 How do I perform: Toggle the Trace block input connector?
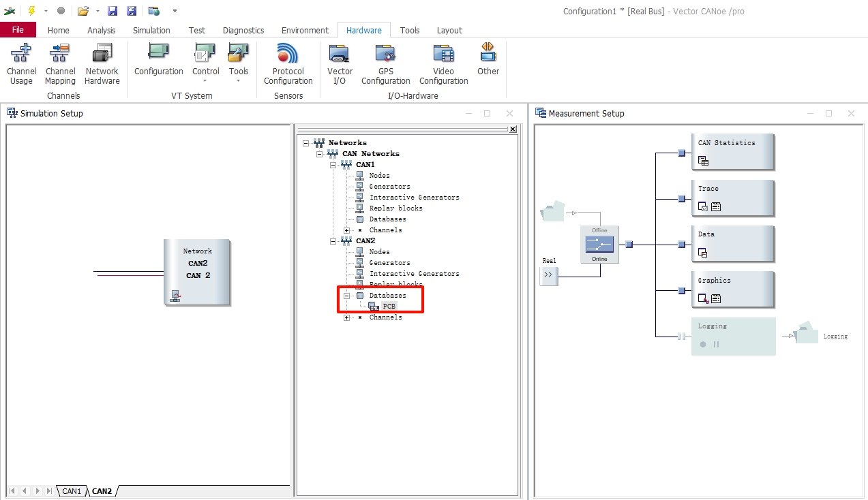coord(681,199)
